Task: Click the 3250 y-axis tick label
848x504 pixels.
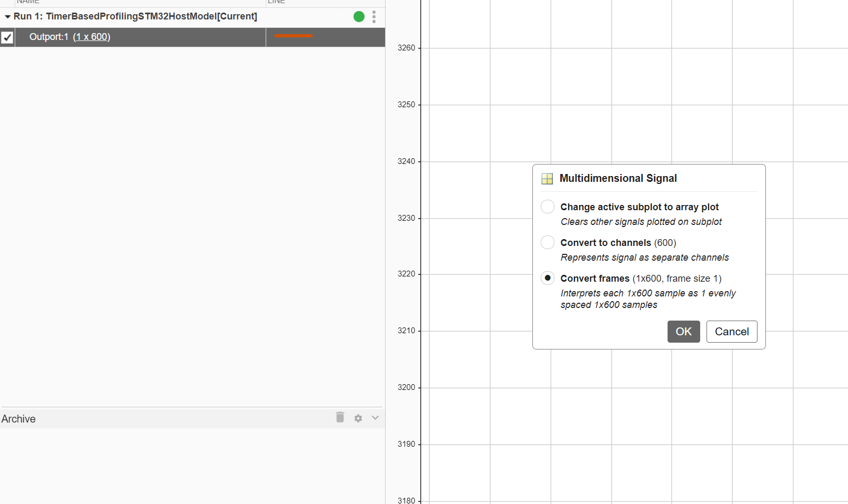Action: 406,105
